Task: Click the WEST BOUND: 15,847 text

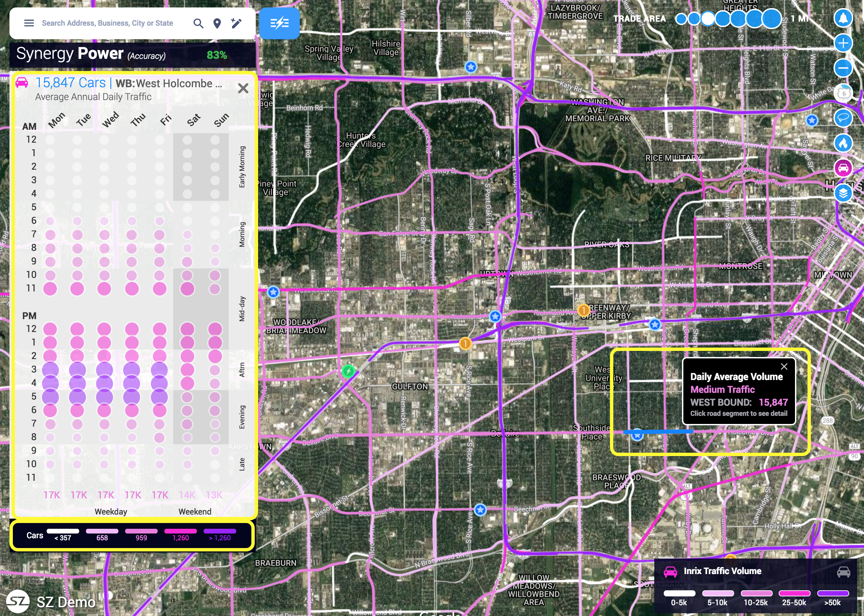Action: [739, 402]
